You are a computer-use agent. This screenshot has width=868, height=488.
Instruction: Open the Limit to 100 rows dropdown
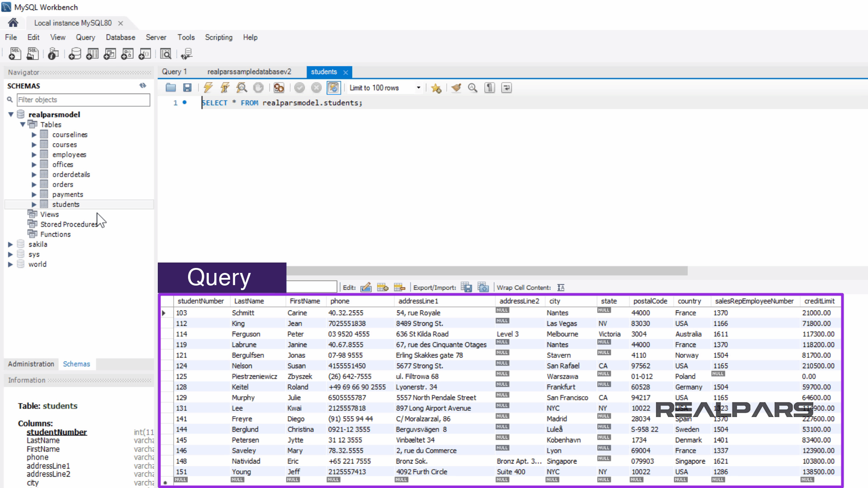tap(418, 88)
